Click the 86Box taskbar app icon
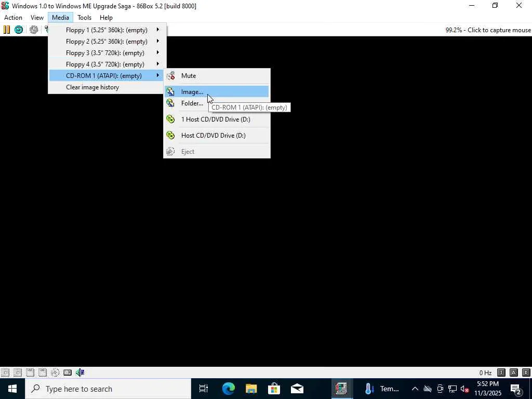 coord(341,389)
